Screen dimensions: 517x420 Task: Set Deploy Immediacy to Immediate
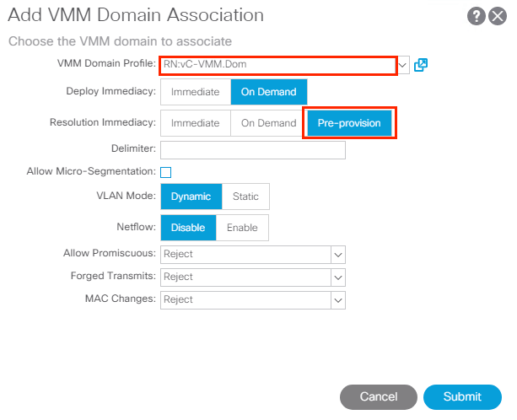point(195,92)
